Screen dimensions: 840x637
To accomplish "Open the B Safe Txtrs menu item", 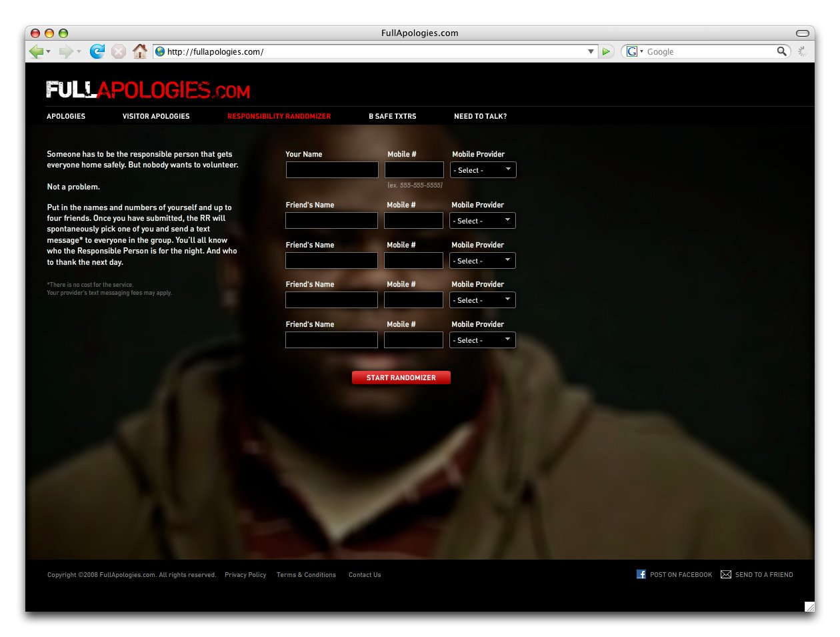I will (393, 116).
